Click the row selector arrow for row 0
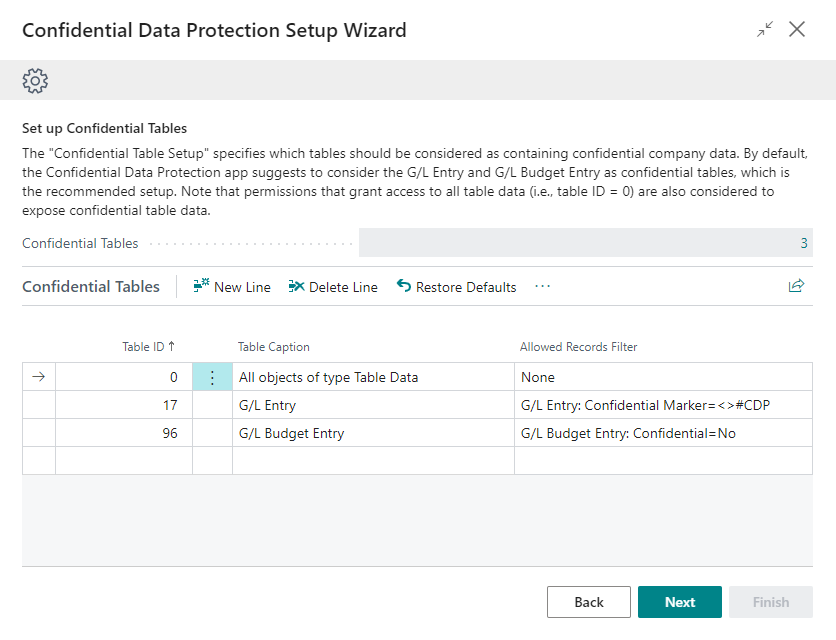 click(x=39, y=377)
